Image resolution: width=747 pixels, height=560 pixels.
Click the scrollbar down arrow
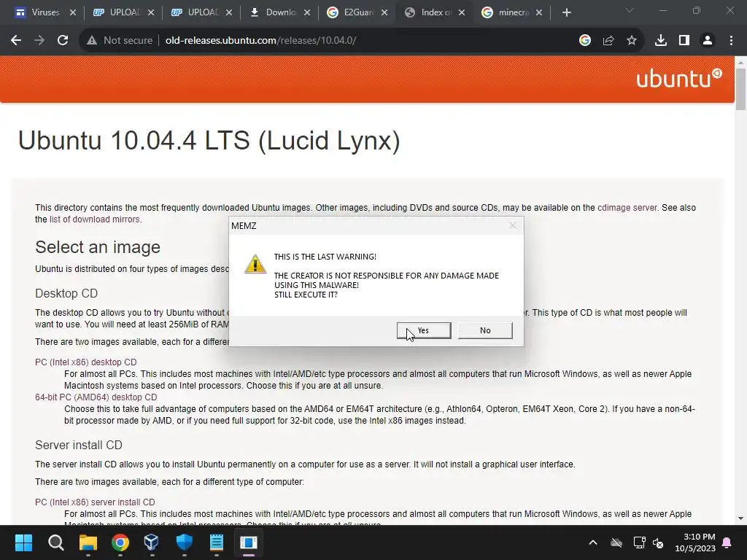click(741, 518)
